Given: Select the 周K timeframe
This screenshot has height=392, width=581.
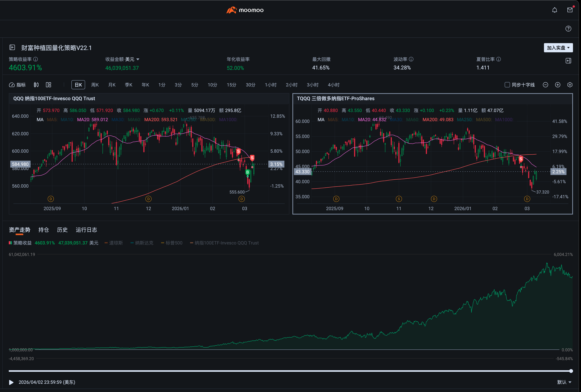Looking at the screenshot, I should (95, 85).
